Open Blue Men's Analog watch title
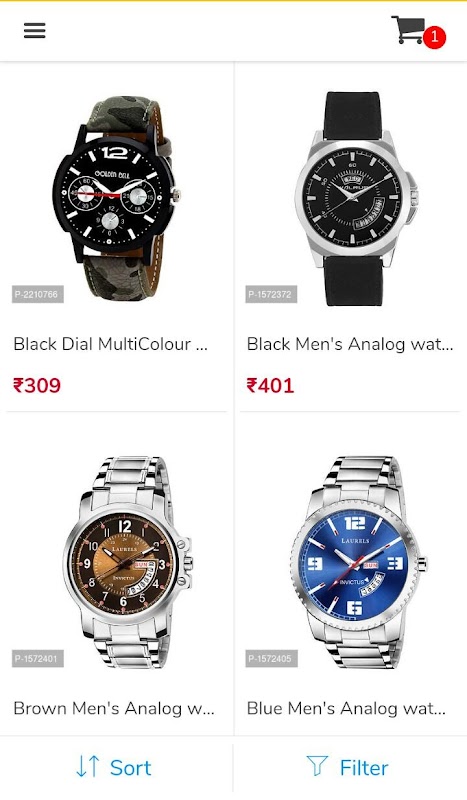Screen dimensions: 467x800 click(346, 709)
